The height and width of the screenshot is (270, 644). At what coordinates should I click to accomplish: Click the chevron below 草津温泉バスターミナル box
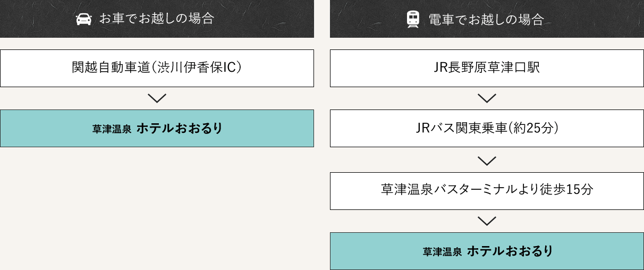click(x=487, y=221)
